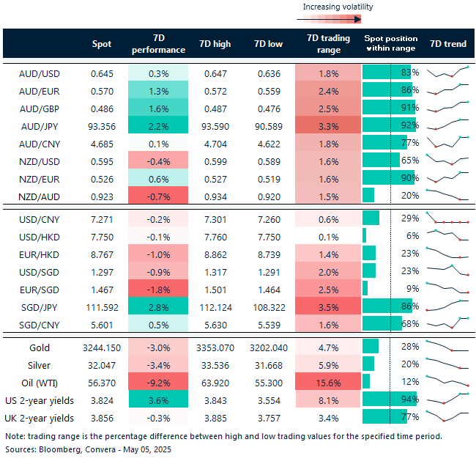Select the US 2-year yields trend sparkline
476x464 pixels.
(x=448, y=399)
